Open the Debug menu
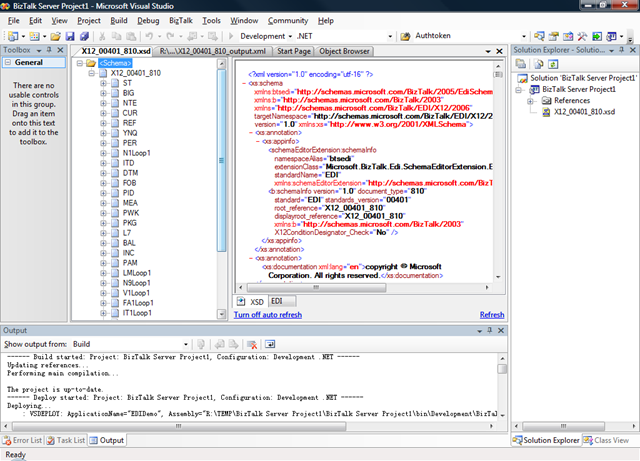 click(x=148, y=20)
